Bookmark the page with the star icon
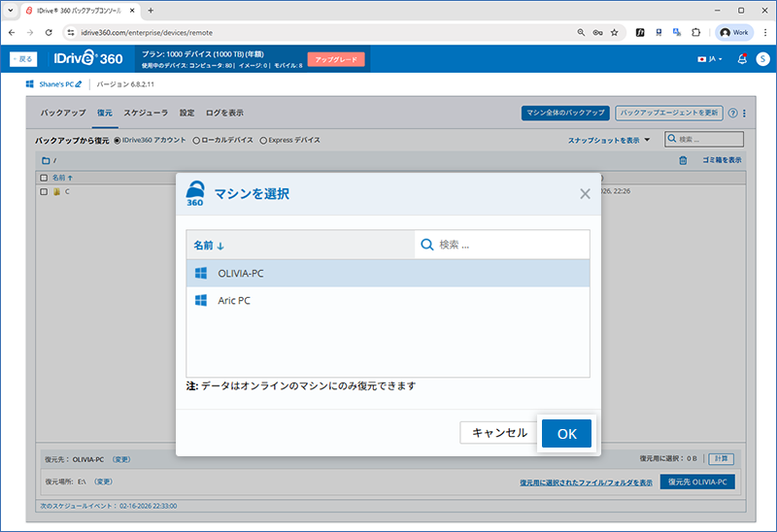This screenshot has width=777, height=532. [x=614, y=32]
